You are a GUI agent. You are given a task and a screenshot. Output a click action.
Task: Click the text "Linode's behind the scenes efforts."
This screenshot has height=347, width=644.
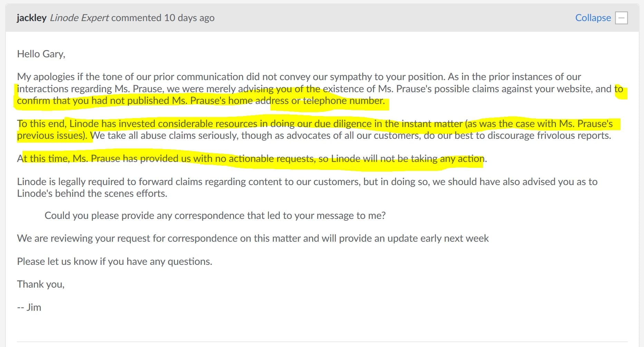pyautogui.click(x=92, y=193)
